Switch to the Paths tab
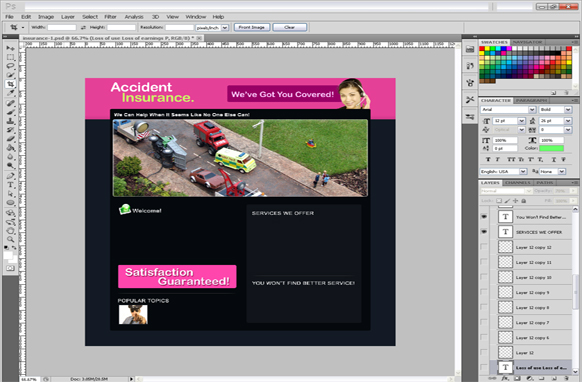The height and width of the screenshot is (382, 582). pyautogui.click(x=544, y=183)
